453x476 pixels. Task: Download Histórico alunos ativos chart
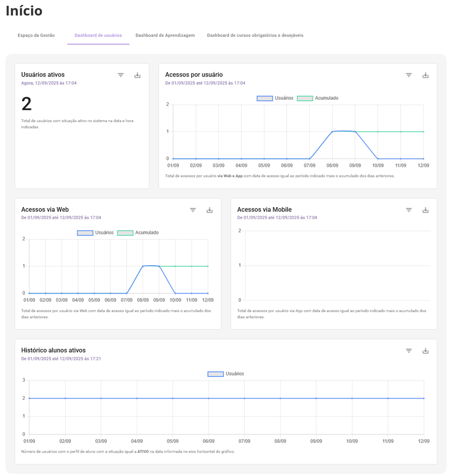[425, 351]
